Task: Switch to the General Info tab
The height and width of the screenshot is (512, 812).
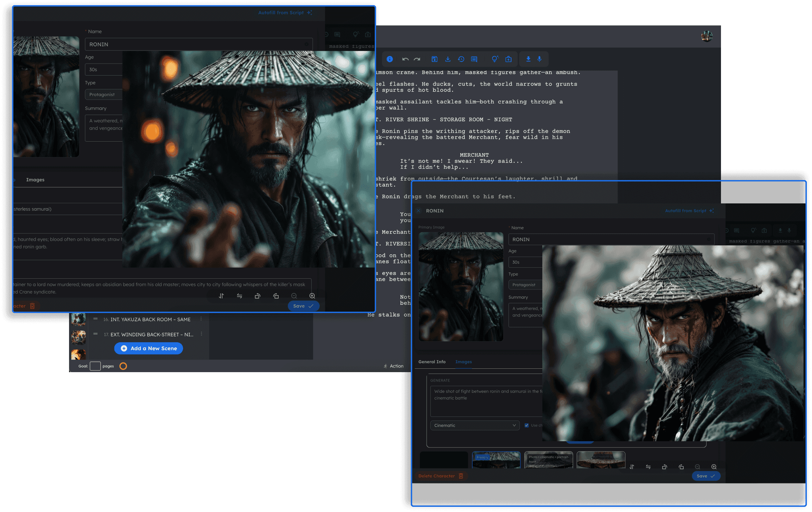Action: 432,361
